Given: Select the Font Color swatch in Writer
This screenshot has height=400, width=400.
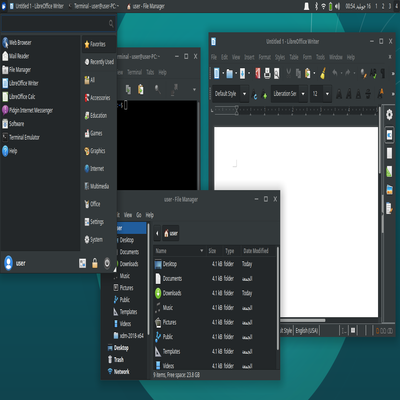Looking at the screenshot, I should point(381,94).
